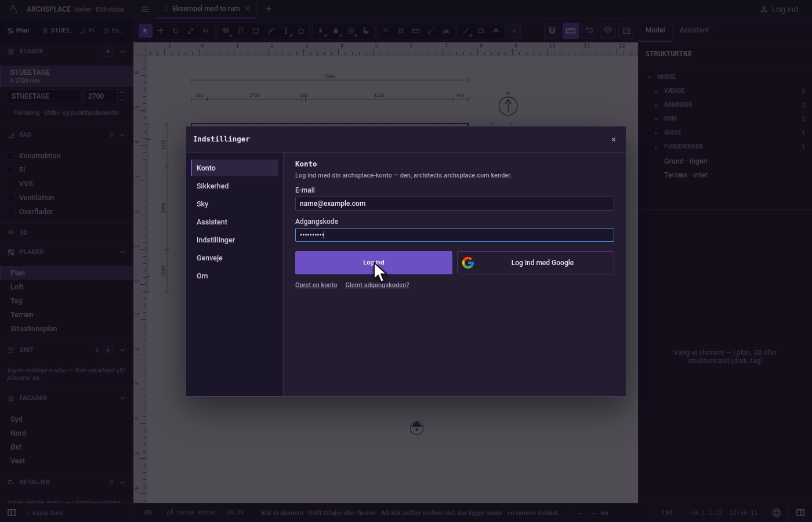Viewport: 812px width, 522px height.
Task: Collapse the ETAGER section
Action: 122,52
